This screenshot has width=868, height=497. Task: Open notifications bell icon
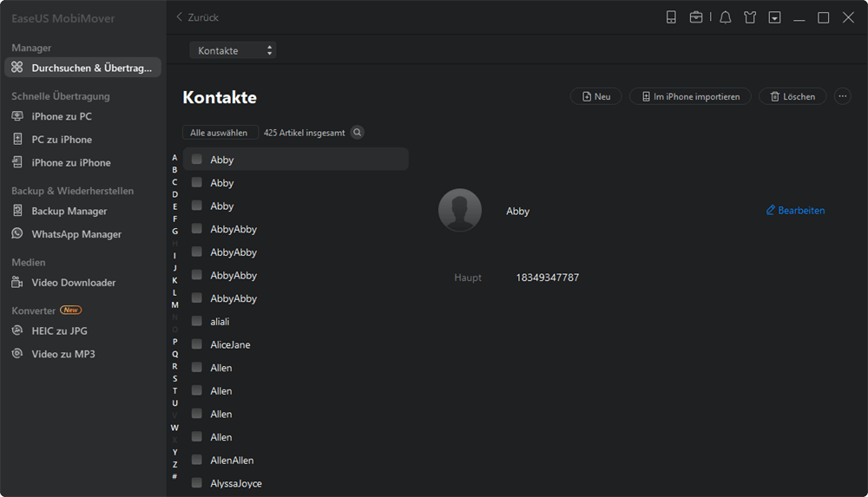725,17
